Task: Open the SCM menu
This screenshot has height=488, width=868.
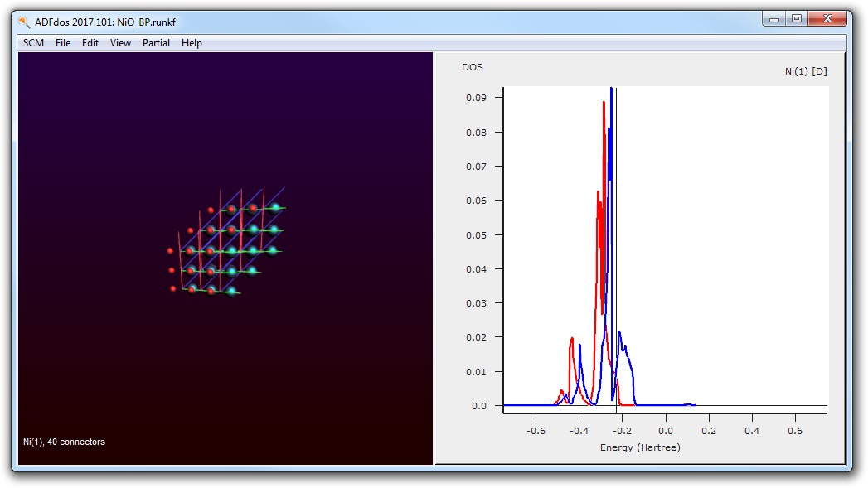Action: 33,43
